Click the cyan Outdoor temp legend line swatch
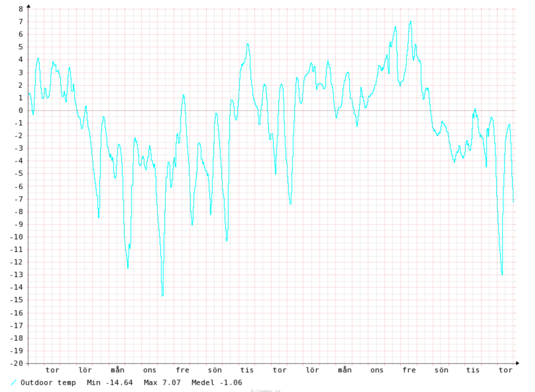 point(14,383)
